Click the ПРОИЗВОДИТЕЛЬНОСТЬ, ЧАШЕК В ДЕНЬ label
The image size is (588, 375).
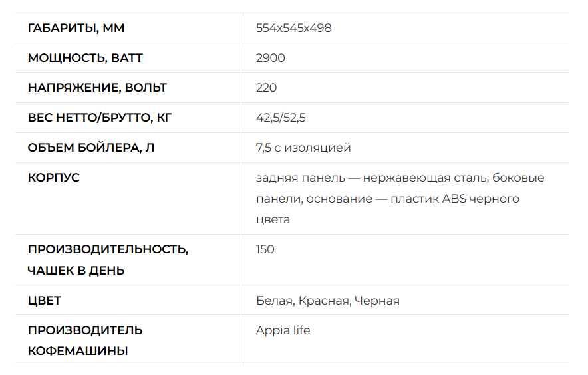pyautogui.click(x=108, y=260)
